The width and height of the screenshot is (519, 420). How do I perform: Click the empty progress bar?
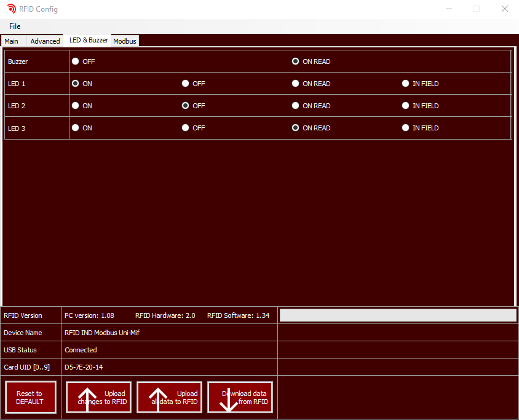coord(398,315)
